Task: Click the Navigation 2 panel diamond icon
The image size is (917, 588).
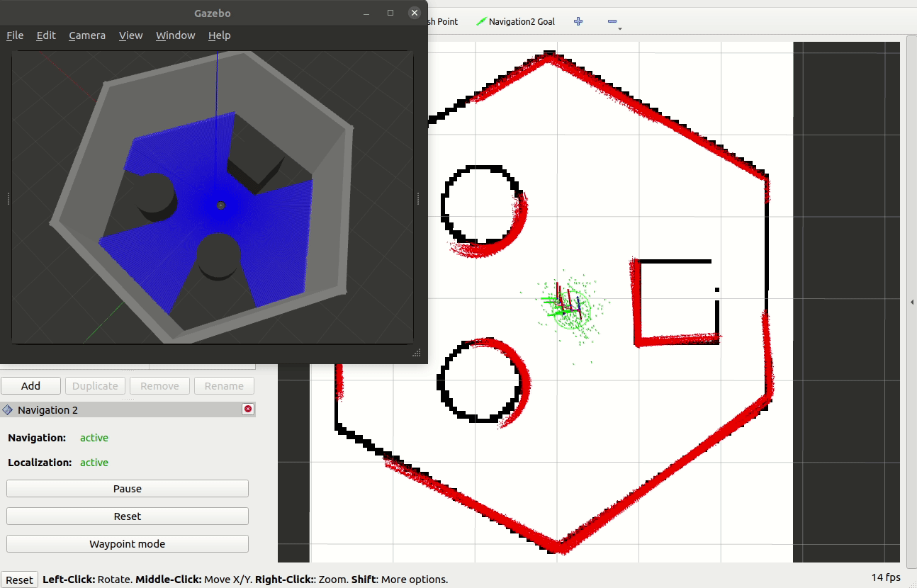Action: [x=9, y=409]
